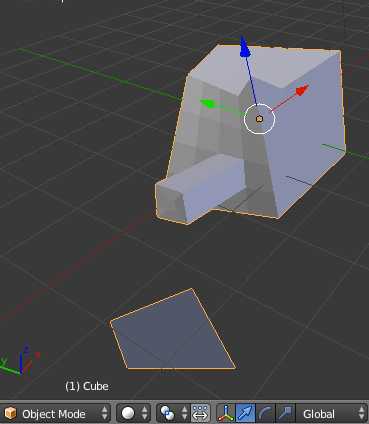Open the viewport shading sphere dropdown

(x=133, y=413)
